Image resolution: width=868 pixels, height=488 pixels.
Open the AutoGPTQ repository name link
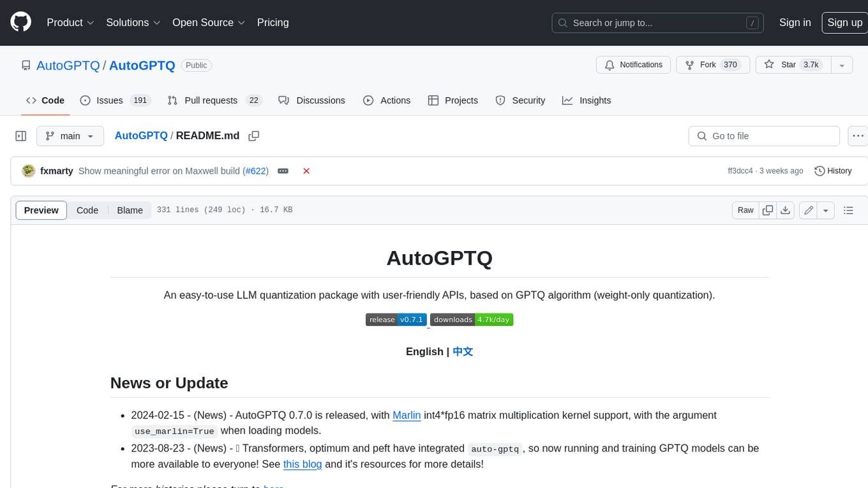coord(142,65)
